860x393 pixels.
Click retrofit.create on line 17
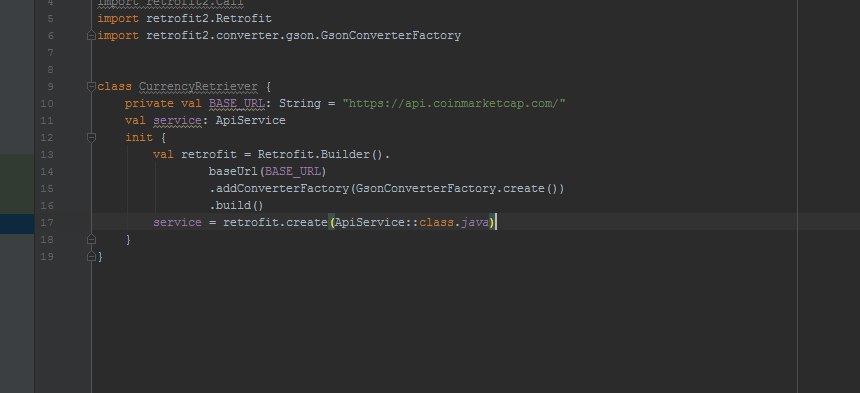(275, 222)
